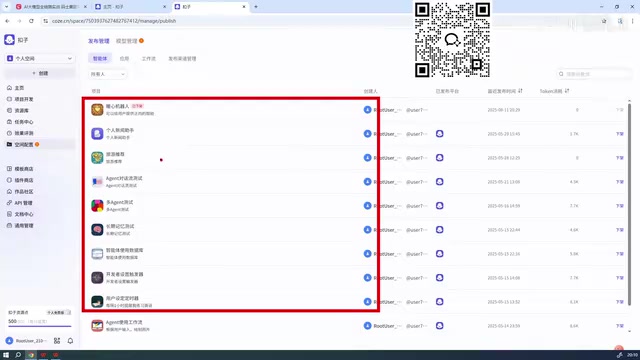The height and width of the screenshot is (360, 640).
Task: Select the 应用 sub-tab
Action: [x=124, y=58]
